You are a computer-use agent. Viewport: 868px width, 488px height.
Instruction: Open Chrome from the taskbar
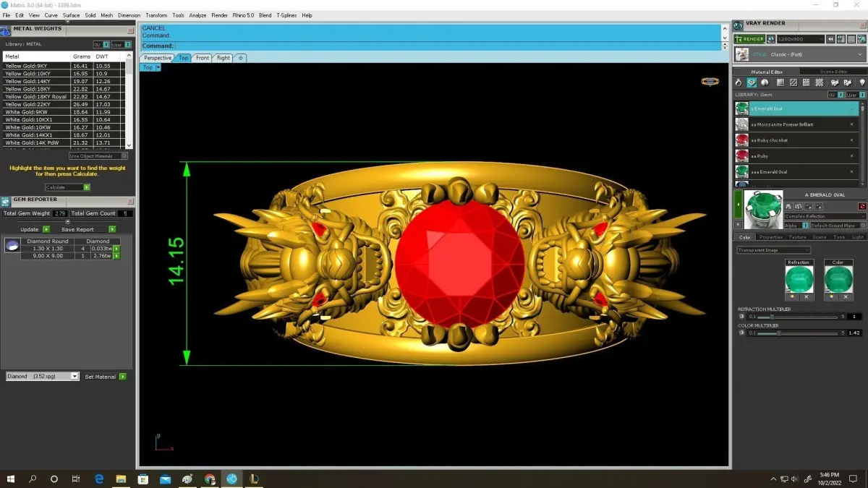[x=210, y=479]
